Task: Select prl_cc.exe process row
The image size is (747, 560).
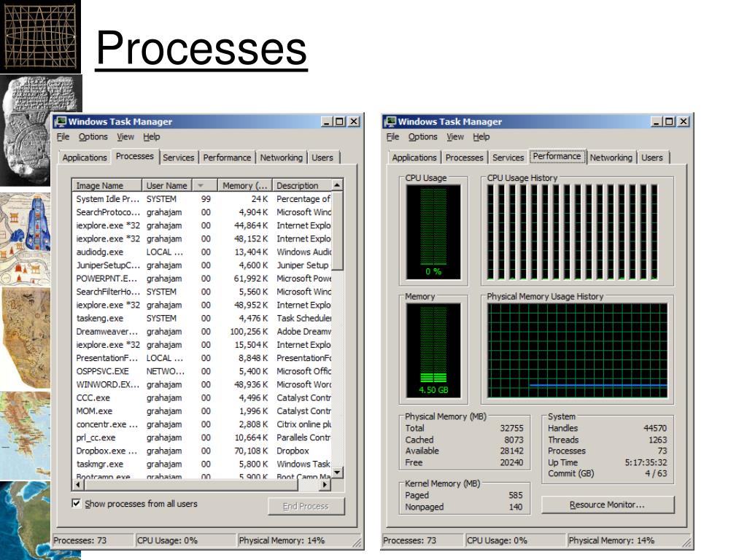Action: tap(202, 437)
